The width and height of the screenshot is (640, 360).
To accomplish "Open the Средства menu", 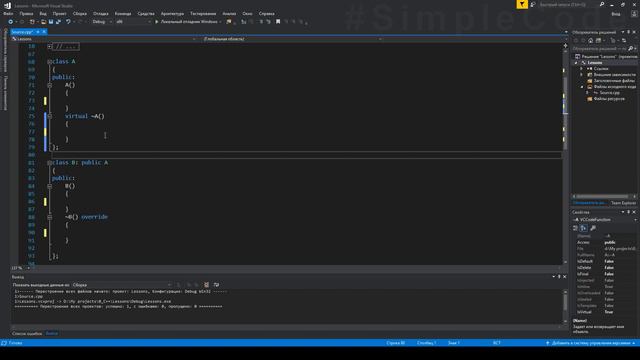I will click(x=146, y=13).
